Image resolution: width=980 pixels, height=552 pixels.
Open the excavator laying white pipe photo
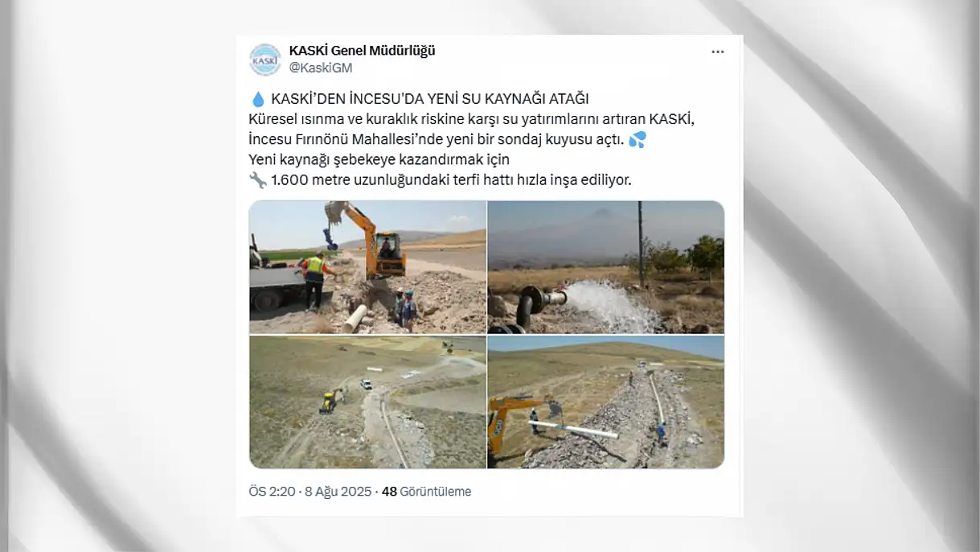(606, 402)
